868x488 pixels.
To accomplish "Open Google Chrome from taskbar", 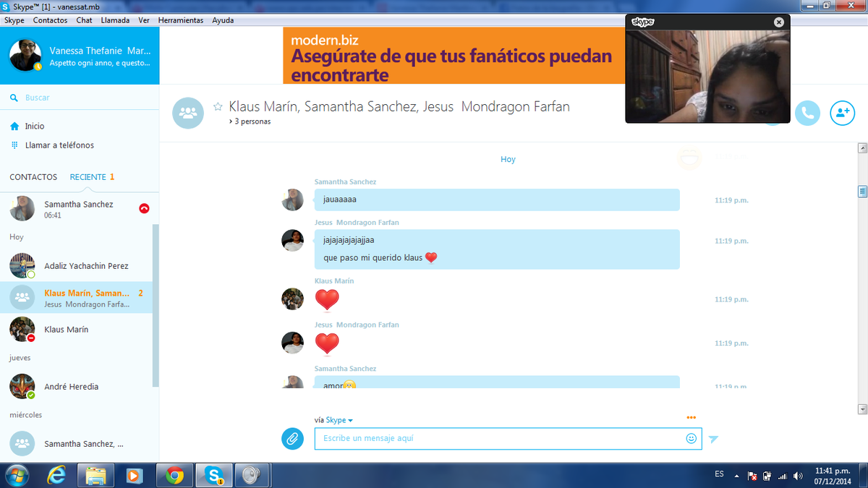I will click(174, 476).
